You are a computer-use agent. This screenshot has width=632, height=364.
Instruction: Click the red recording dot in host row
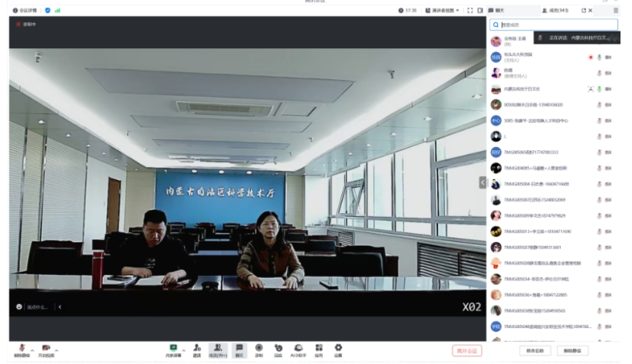coord(591,57)
